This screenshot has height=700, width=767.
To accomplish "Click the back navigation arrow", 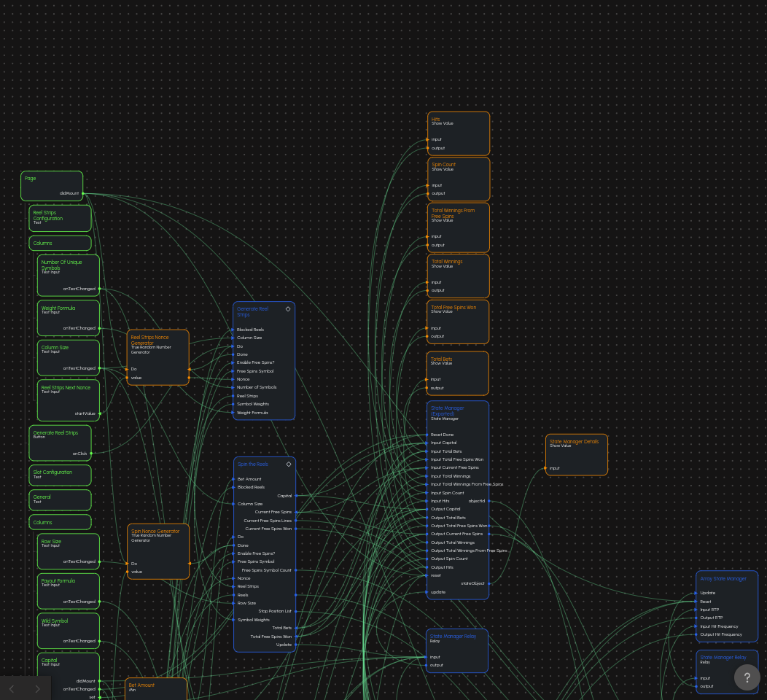I will pyautogui.click(x=12, y=688).
